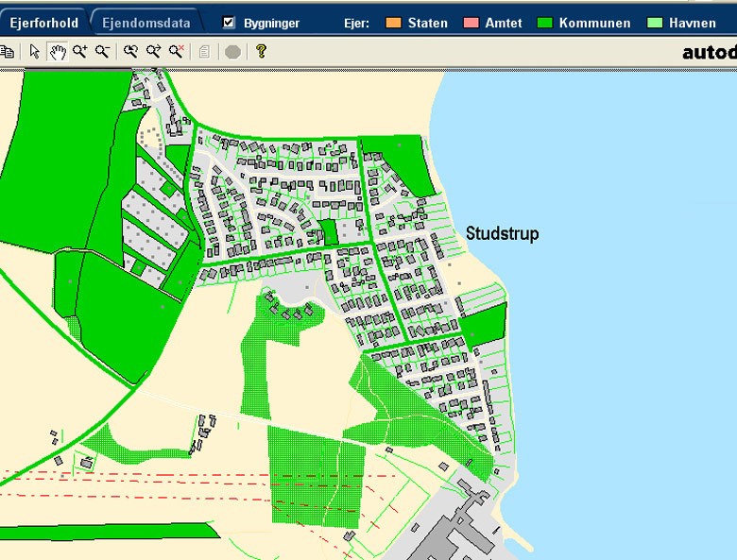
Task: Click the zoom goto arrow magnifier icon
Action: click(154, 51)
